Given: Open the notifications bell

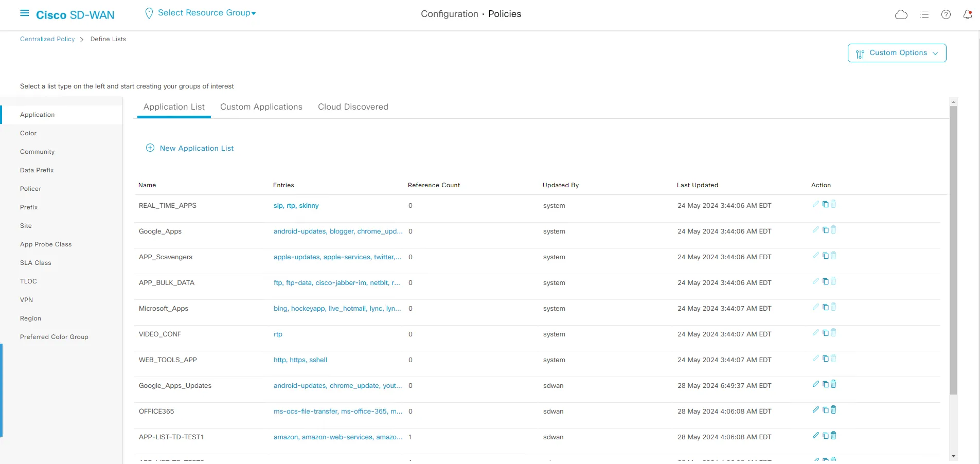Looking at the screenshot, I should 968,14.
